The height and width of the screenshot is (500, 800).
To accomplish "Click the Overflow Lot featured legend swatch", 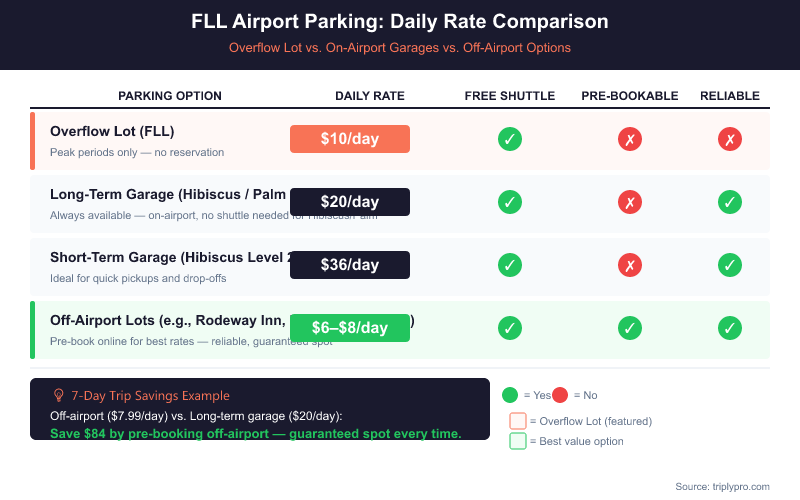I will pyautogui.click(x=518, y=421).
